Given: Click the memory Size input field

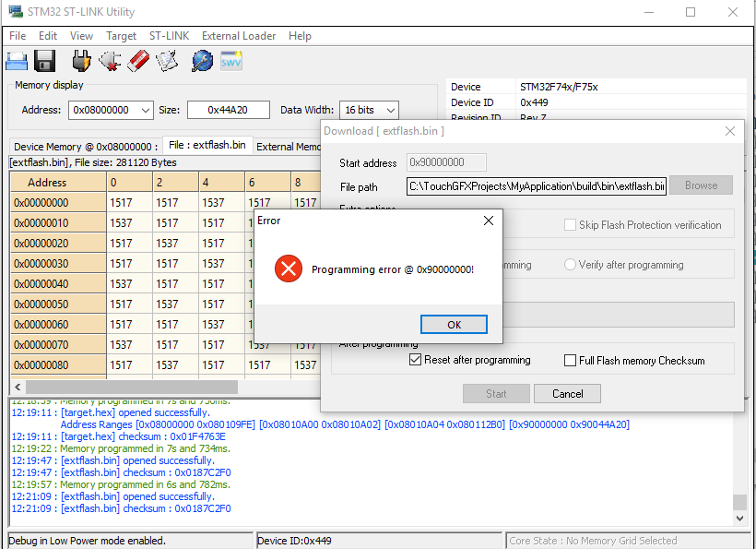Looking at the screenshot, I should (x=228, y=110).
